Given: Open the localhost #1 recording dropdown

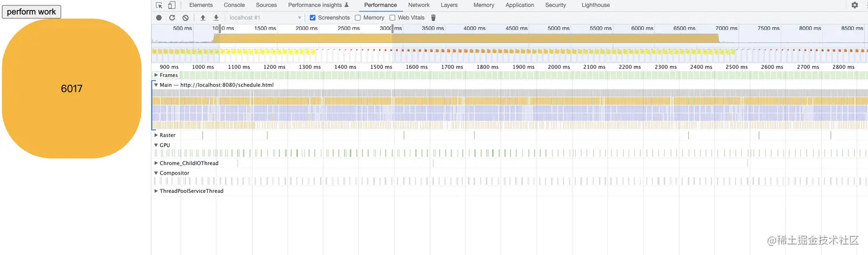Looking at the screenshot, I should (x=265, y=18).
